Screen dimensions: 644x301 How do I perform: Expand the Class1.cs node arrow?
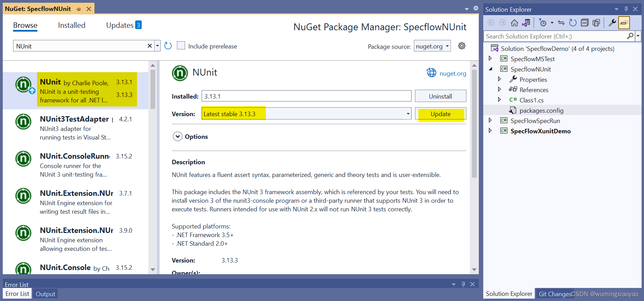click(499, 100)
